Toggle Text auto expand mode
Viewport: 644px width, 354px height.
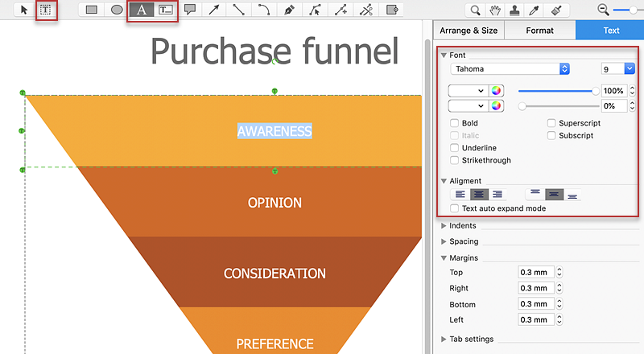pyautogui.click(x=456, y=208)
